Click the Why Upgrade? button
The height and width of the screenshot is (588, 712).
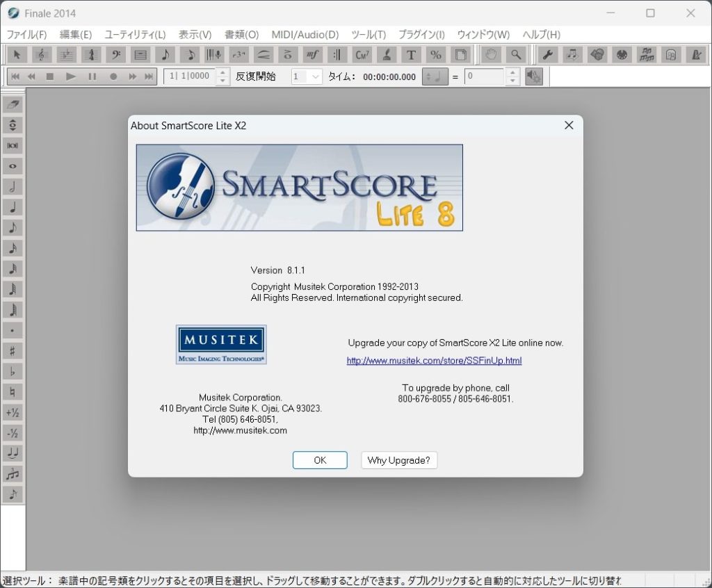[399, 460]
